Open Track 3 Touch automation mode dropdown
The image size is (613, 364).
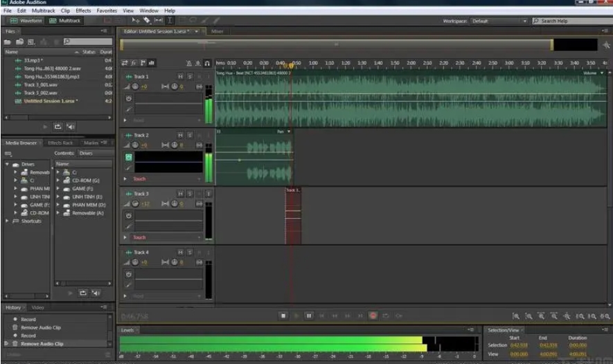click(x=166, y=237)
